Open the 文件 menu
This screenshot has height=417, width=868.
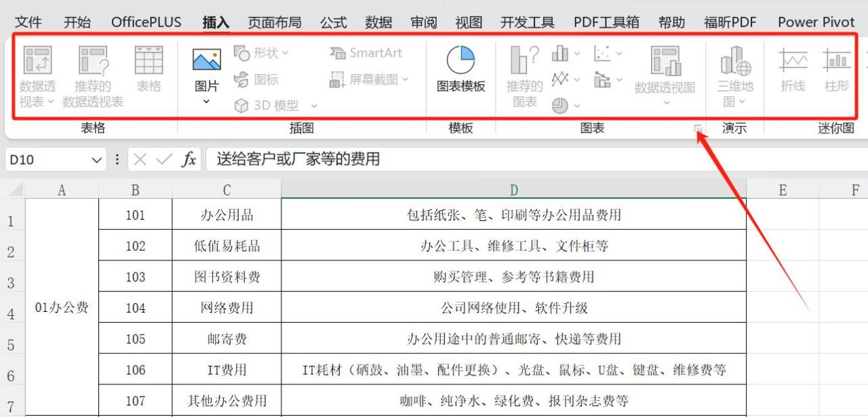tap(28, 22)
